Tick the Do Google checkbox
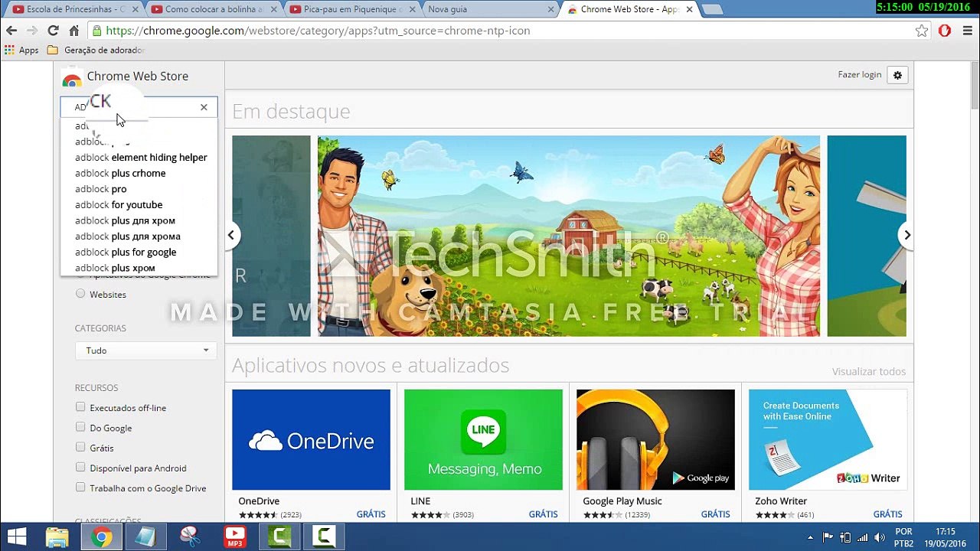980x551 pixels. point(80,427)
